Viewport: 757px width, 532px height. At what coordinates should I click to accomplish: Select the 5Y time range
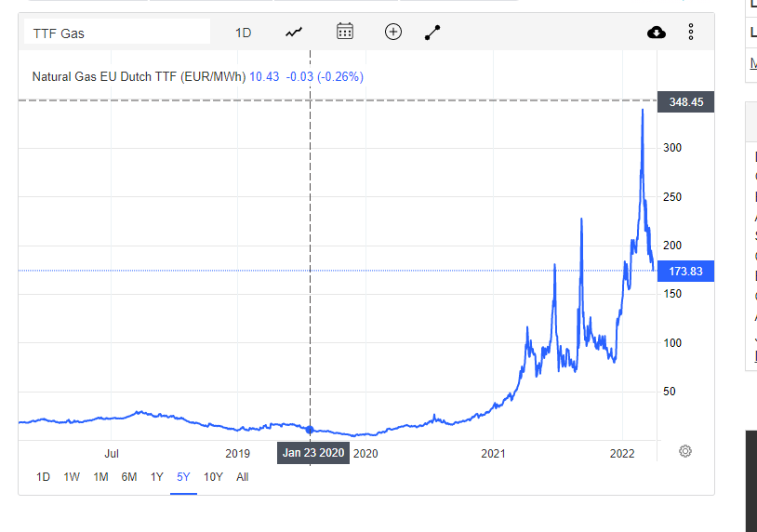(x=183, y=477)
